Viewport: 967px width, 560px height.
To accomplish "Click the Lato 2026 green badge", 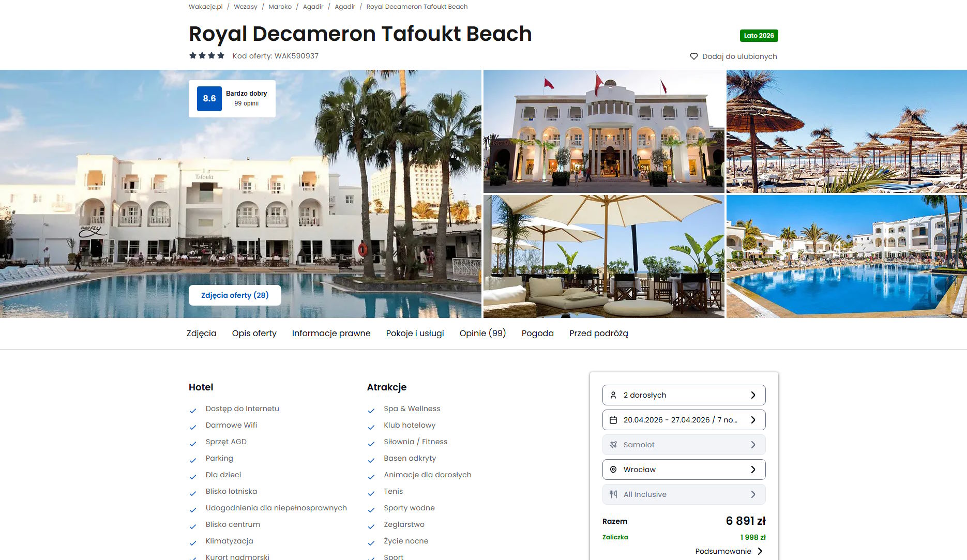I will tap(759, 36).
